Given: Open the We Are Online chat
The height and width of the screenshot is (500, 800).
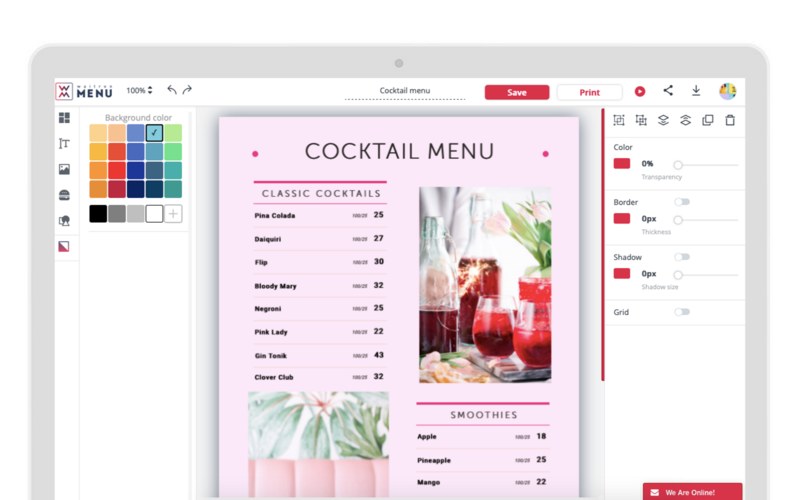Looking at the screenshot, I should [x=692, y=492].
